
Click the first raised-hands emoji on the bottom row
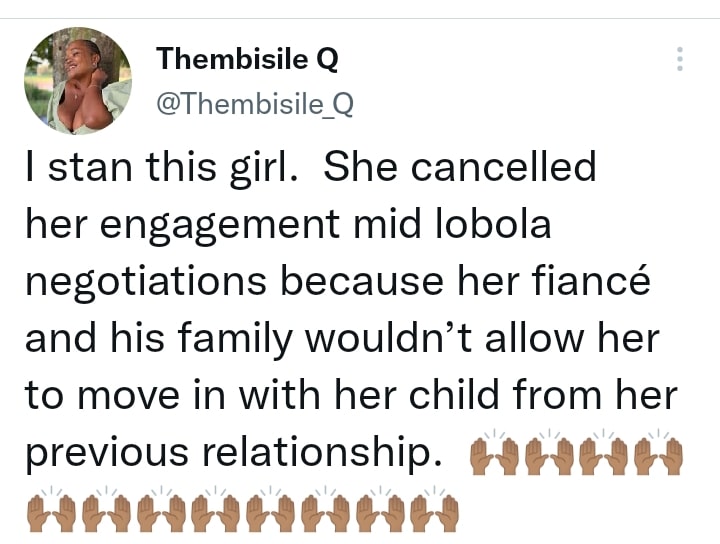[x=52, y=510]
